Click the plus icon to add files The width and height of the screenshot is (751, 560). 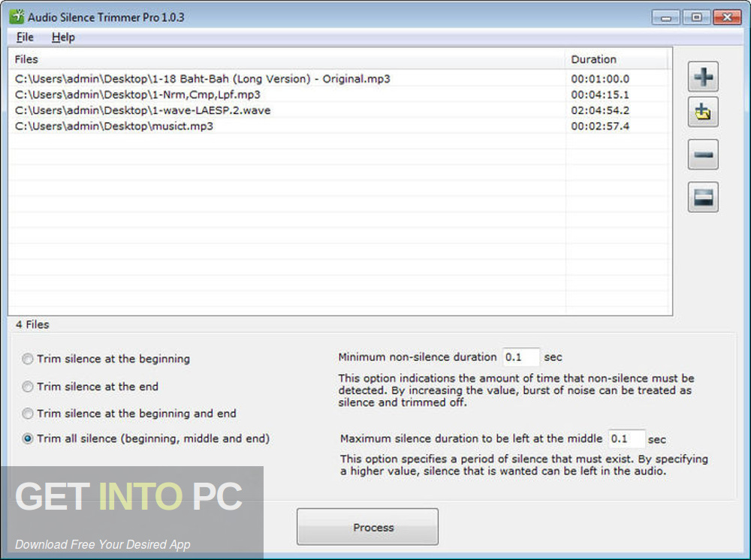[703, 77]
